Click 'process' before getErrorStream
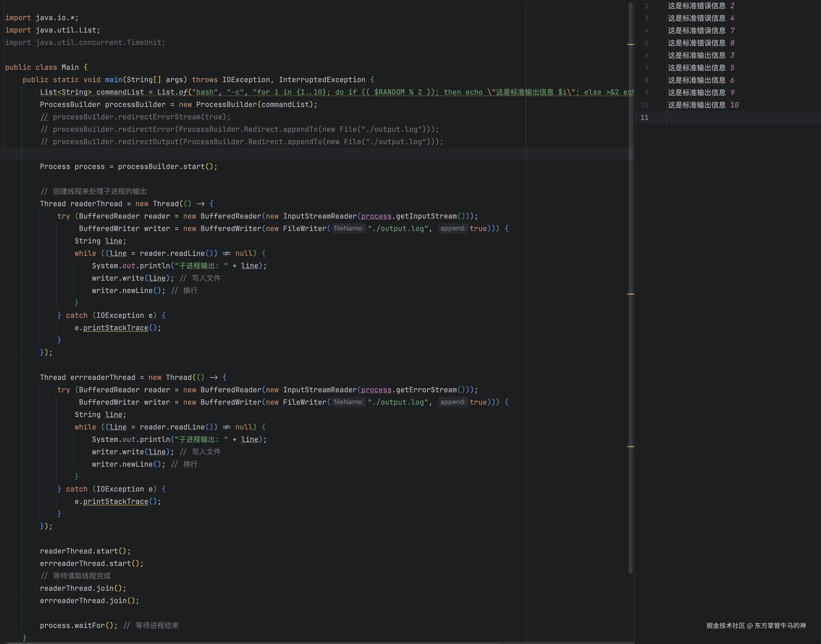Screen dimensions: 821x644 (x=376, y=390)
